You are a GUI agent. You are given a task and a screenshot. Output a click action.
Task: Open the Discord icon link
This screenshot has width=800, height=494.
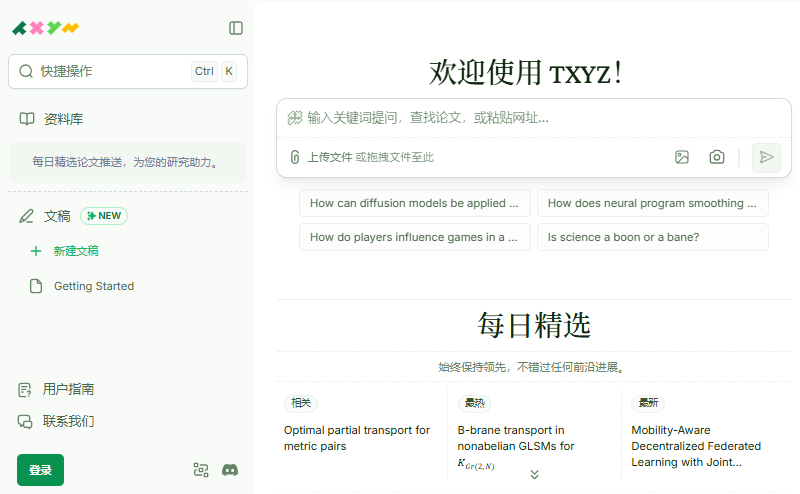pyautogui.click(x=230, y=470)
